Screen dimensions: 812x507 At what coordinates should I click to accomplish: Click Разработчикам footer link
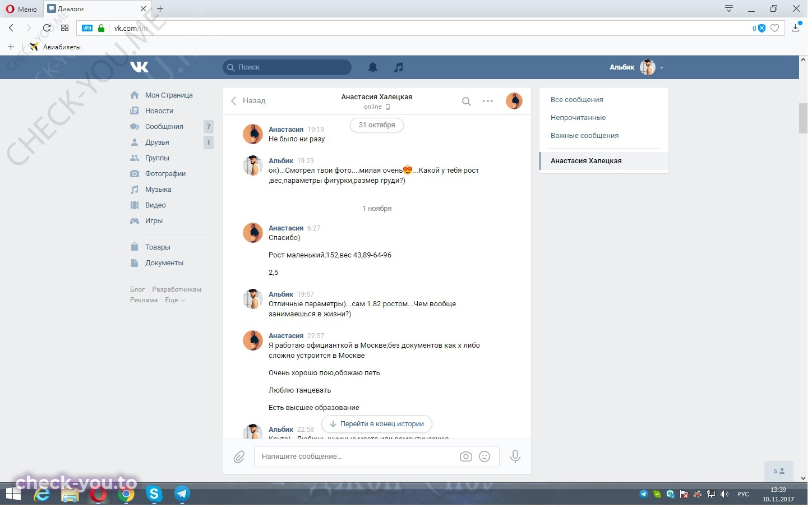tap(177, 290)
